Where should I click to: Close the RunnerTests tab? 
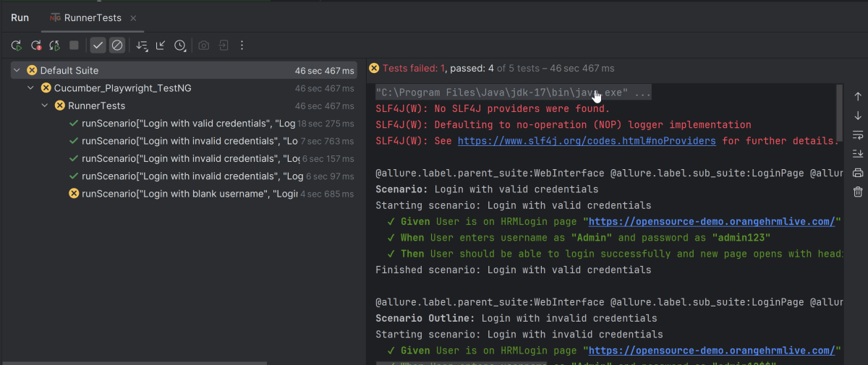point(132,17)
